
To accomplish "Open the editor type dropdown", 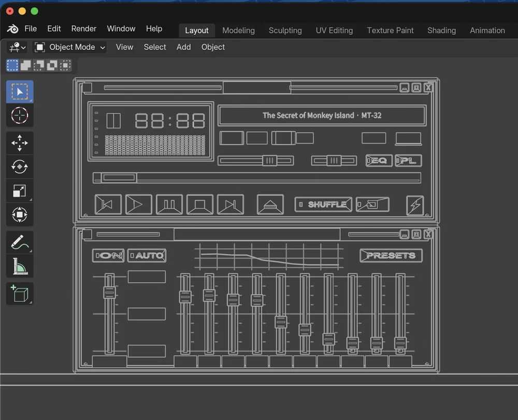I will (18, 48).
